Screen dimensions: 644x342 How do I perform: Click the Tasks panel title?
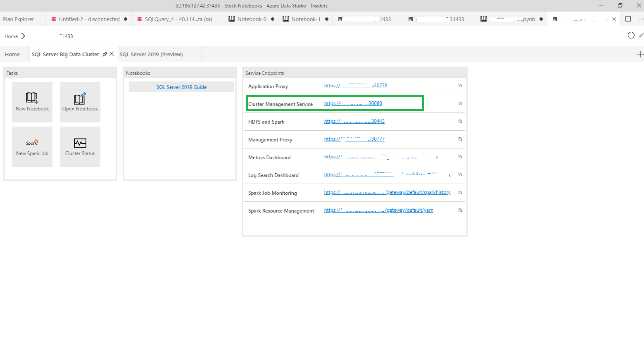[x=12, y=73]
